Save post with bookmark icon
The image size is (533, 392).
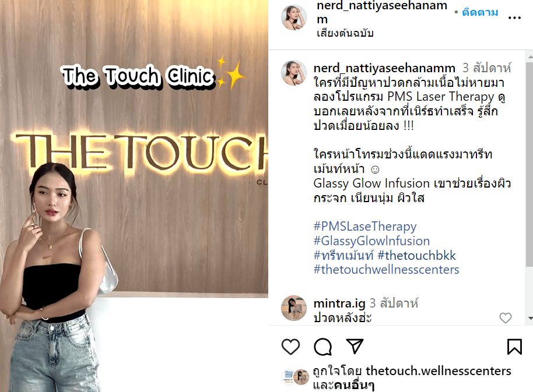click(x=514, y=347)
